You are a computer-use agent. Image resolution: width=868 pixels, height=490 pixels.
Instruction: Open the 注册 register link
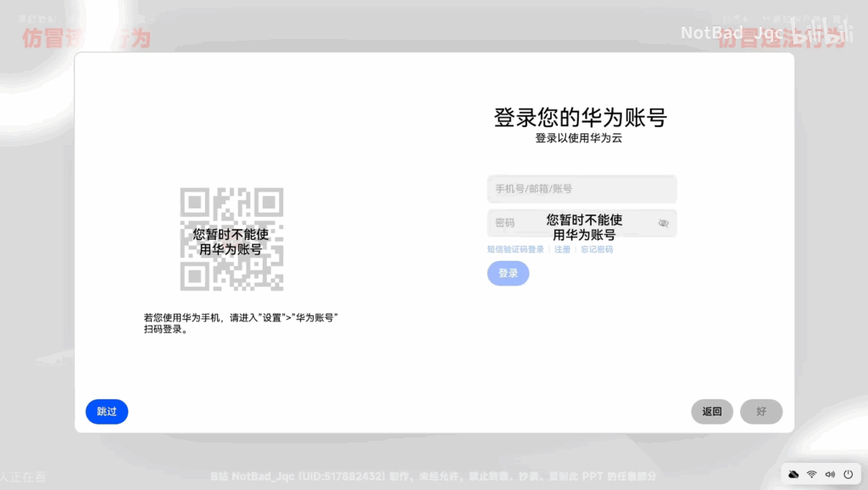click(x=562, y=250)
